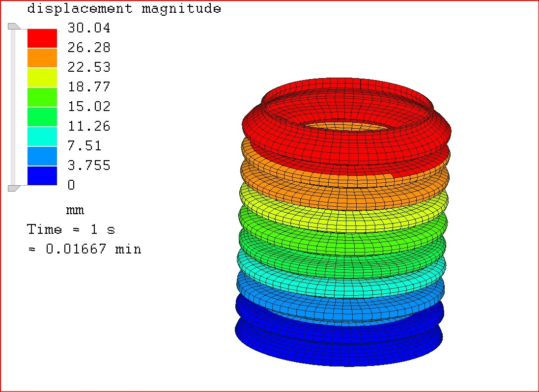Click the "Time = 1 s" text
The image size is (539, 392).
point(71,229)
